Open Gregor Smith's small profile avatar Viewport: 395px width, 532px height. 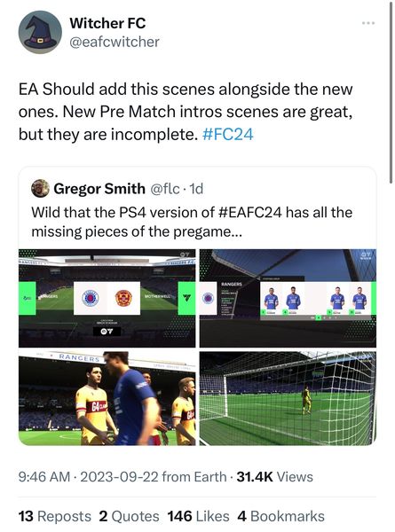[40, 188]
